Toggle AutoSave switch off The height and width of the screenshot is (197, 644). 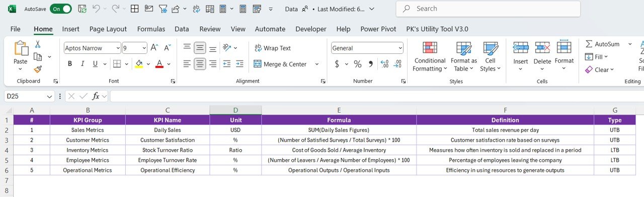click(x=60, y=9)
